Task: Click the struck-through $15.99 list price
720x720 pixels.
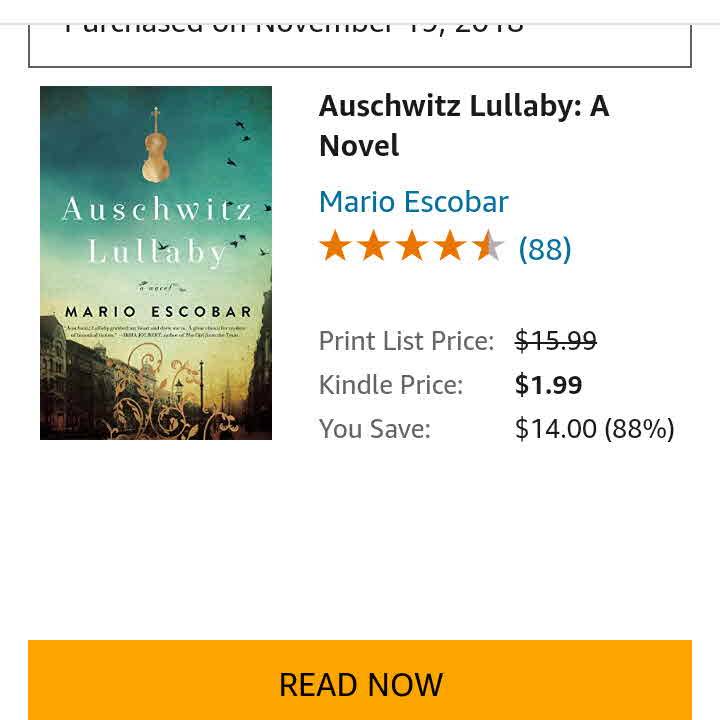Action: [555, 341]
